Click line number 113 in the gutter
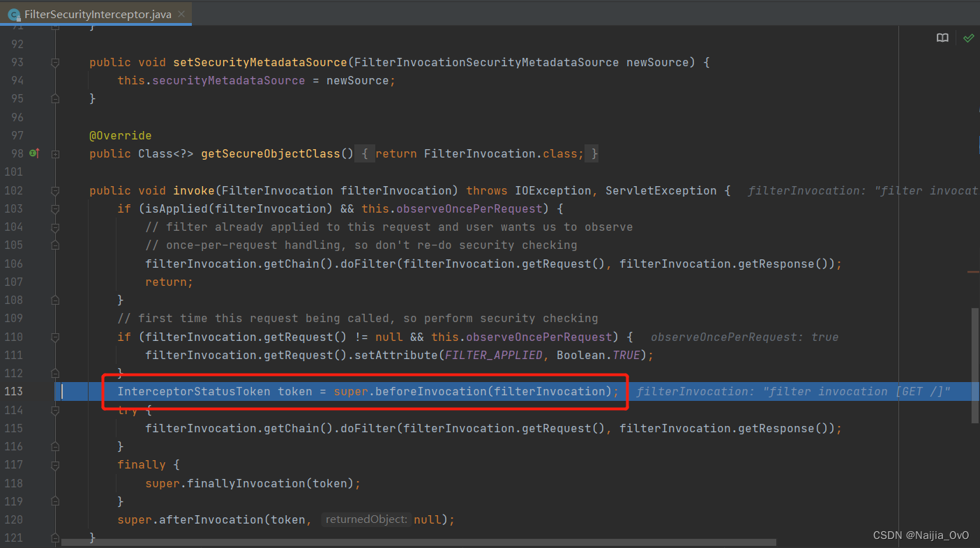 pos(13,391)
